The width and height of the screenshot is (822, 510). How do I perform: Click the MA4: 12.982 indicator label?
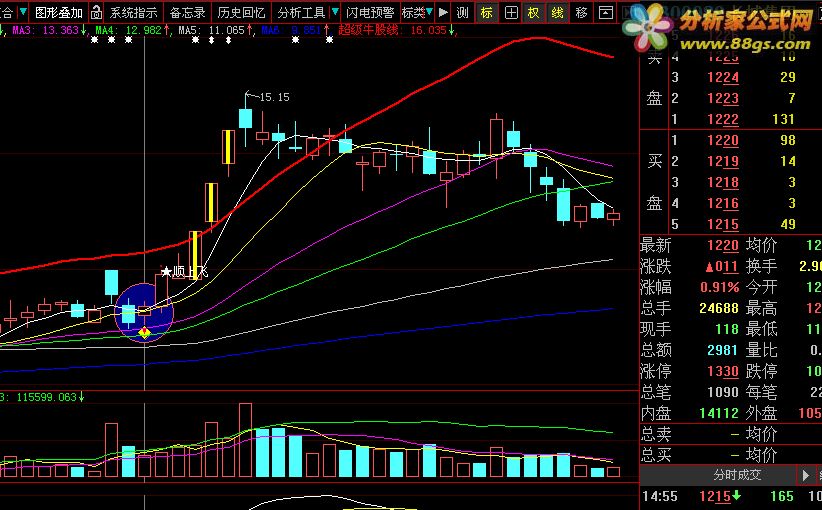click(x=133, y=30)
